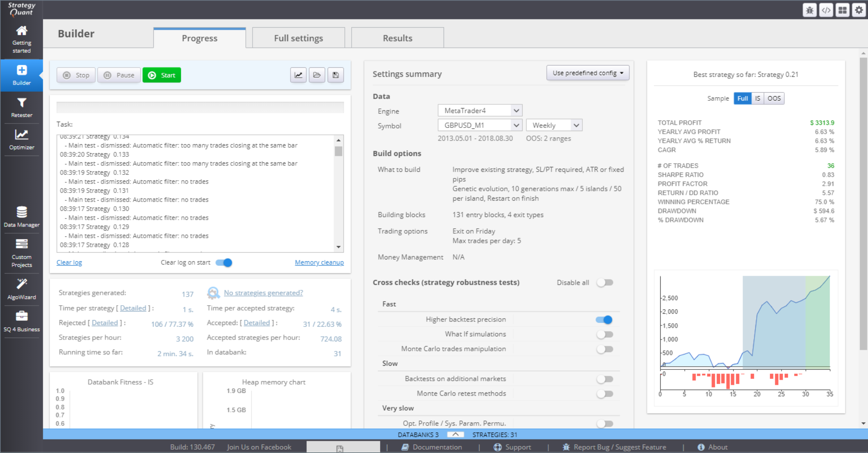Select Full sample view
The width and height of the screenshot is (868, 453).
click(743, 99)
